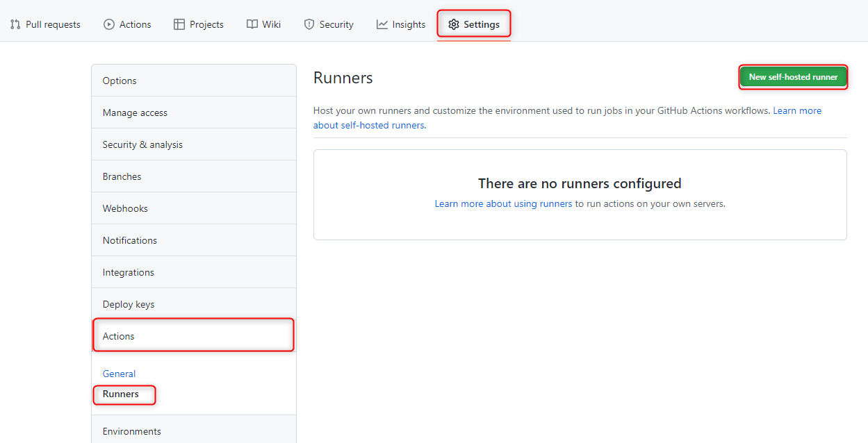Click Learn more about using runners link
This screenshot has height=443, width=868.
pyautogui.click(x=503, y=204)
